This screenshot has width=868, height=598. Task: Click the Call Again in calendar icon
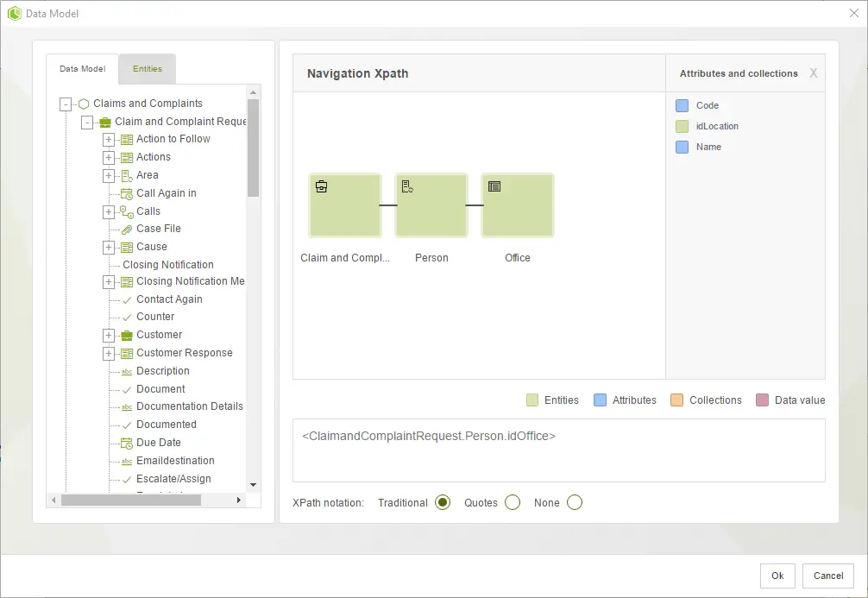click(127, 194)
